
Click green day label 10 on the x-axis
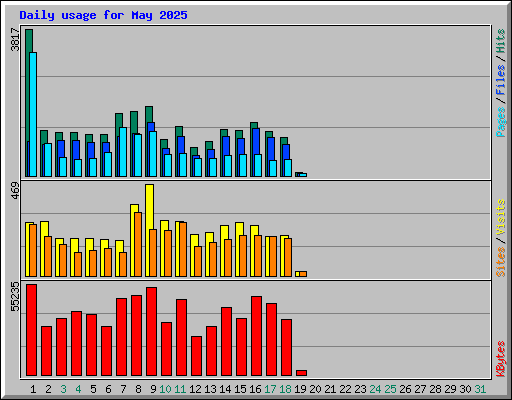[x=165, y=389]
